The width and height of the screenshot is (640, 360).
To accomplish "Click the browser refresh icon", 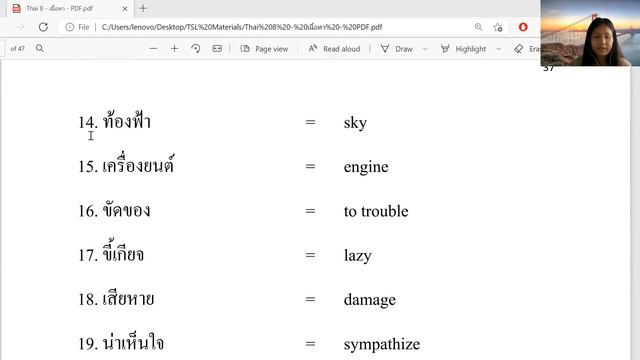I will click(x=43, y=27).
